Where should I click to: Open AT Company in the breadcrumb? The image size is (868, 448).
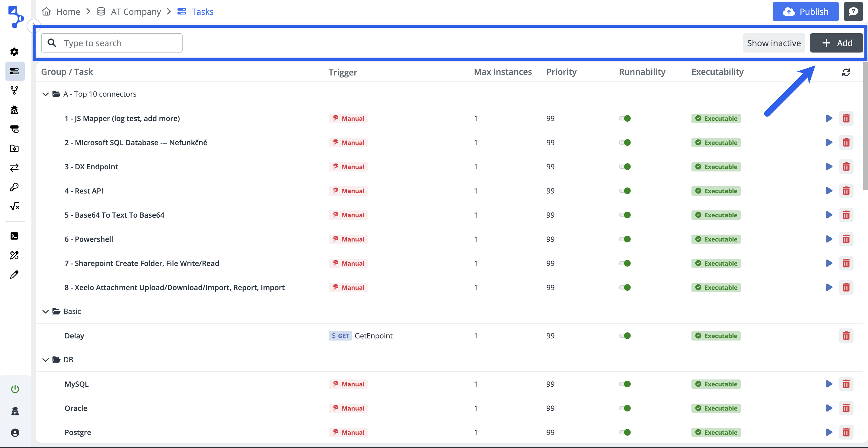(x=136, y=12)
